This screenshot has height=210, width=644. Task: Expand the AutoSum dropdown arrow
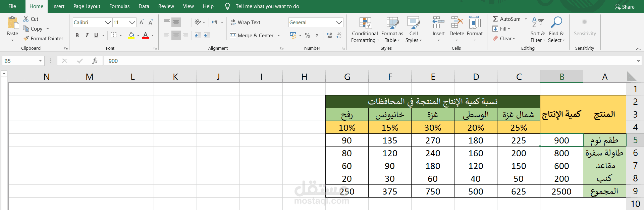(526, 19)
